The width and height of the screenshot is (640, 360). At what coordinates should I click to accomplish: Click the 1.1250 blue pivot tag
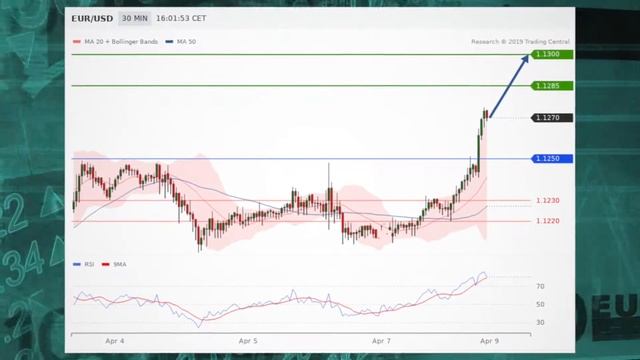point(552,159)
